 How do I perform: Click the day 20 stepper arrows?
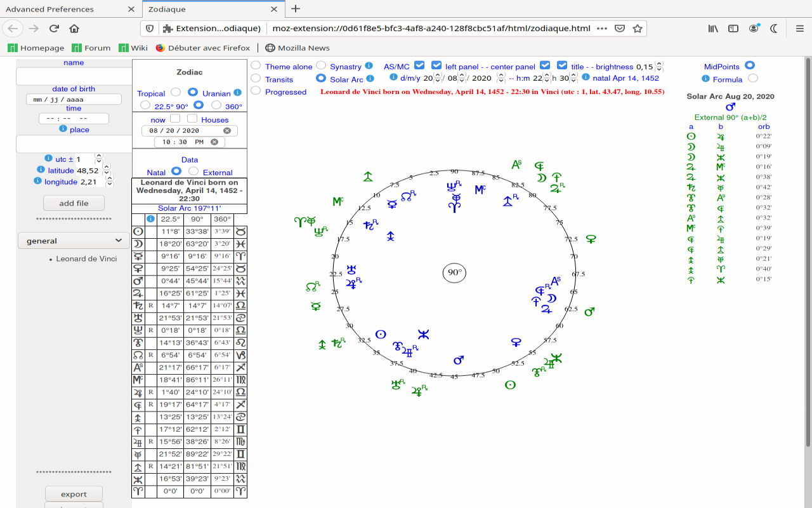click(438, 77)
